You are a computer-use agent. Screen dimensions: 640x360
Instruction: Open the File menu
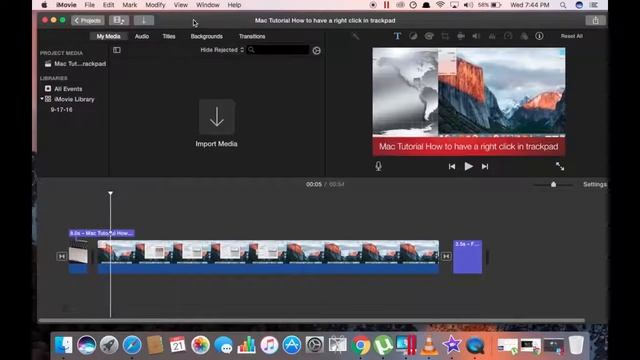coord(89,5)
